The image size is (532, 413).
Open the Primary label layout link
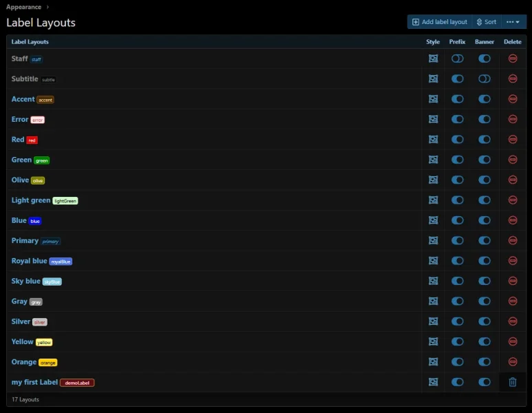pos(25,241)
